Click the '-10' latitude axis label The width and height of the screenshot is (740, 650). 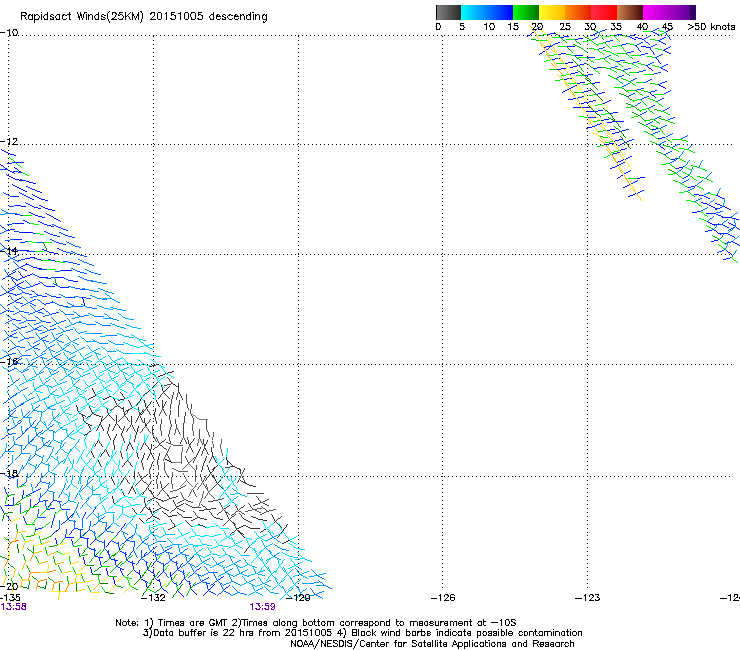[9, 33]
